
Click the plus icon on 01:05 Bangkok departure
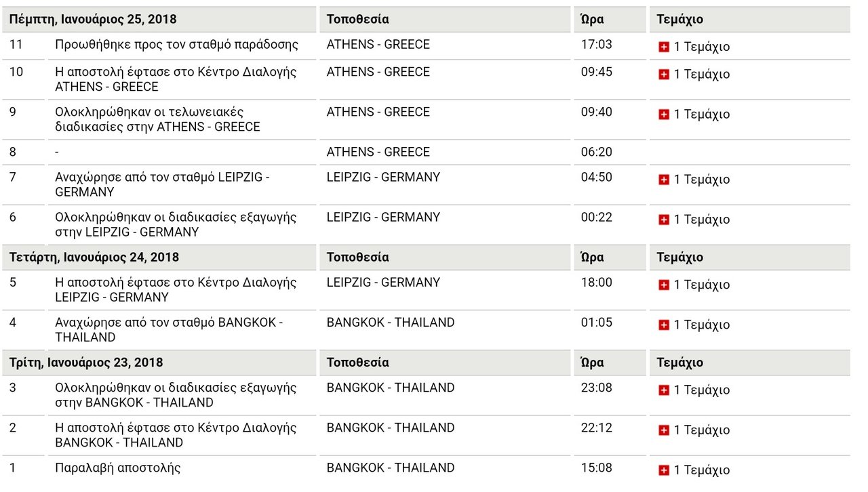click(x=664, y=325)
